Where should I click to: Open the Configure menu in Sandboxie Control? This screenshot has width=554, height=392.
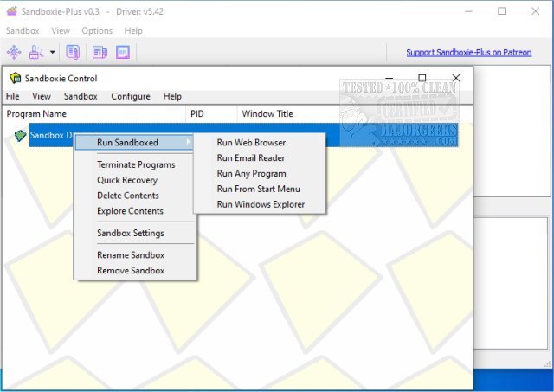coord(131,96)
